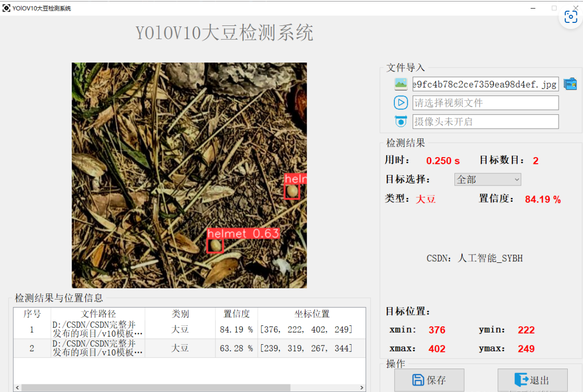583x392 pixels.
Task: Click the screen capture icon at top right
Action: pyautogui.click(x=572, y=16)
